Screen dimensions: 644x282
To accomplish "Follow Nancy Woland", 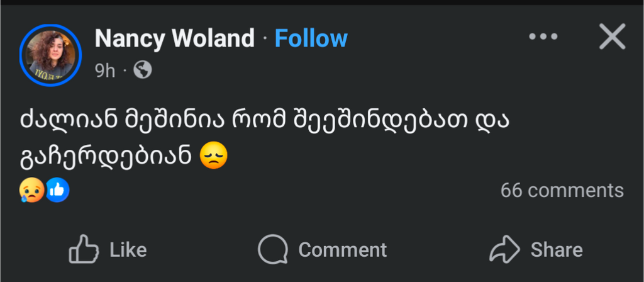I will pos(311,39).
